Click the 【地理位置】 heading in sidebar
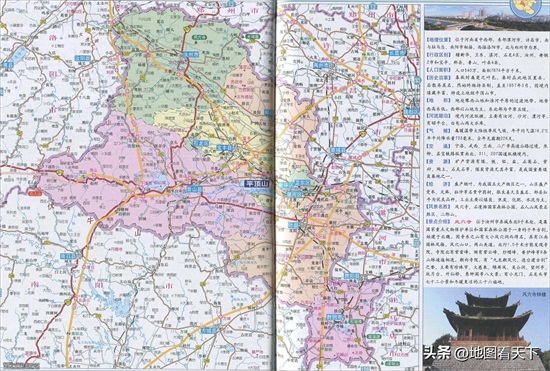 438,40
